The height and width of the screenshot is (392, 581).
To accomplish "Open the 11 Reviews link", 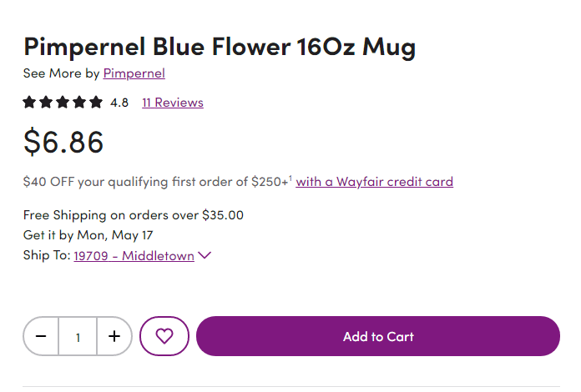I will pos(172,103).
